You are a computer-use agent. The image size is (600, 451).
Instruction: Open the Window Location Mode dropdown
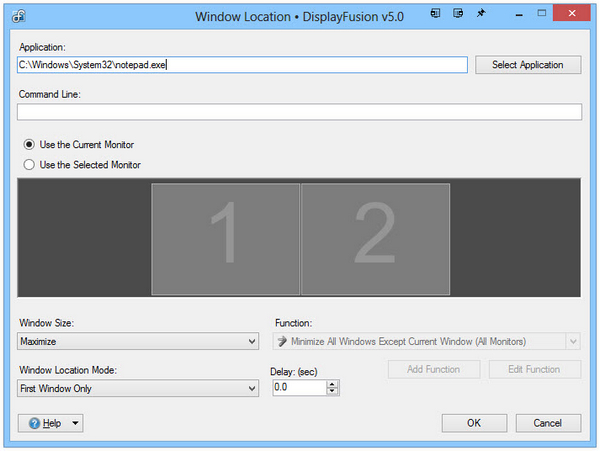[138, 388]
